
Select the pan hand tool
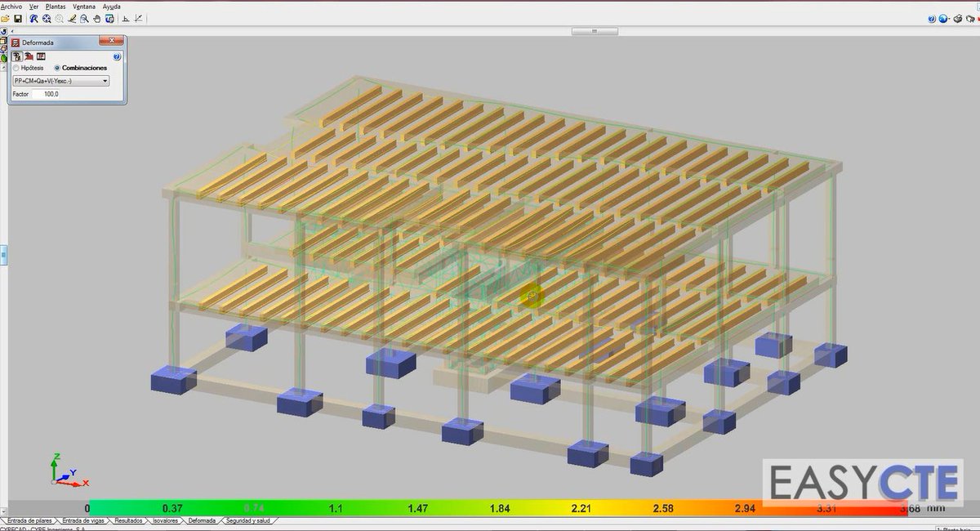[x=97, y=19]
